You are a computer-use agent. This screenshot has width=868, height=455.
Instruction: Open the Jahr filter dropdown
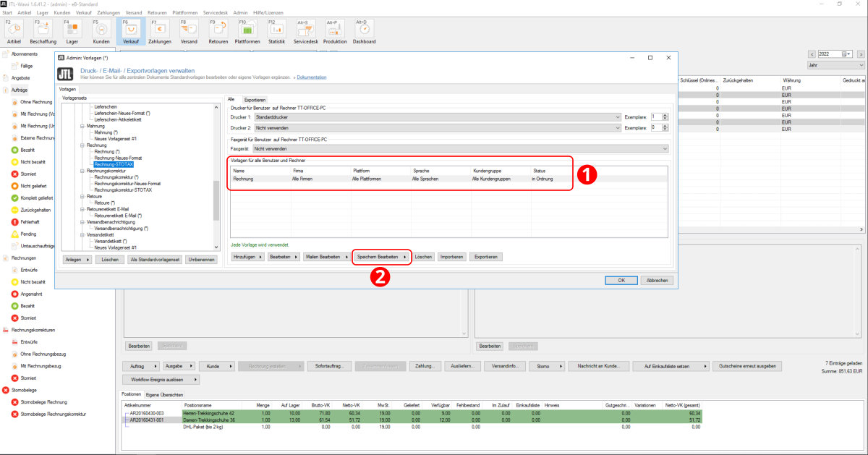coord(835,65)
